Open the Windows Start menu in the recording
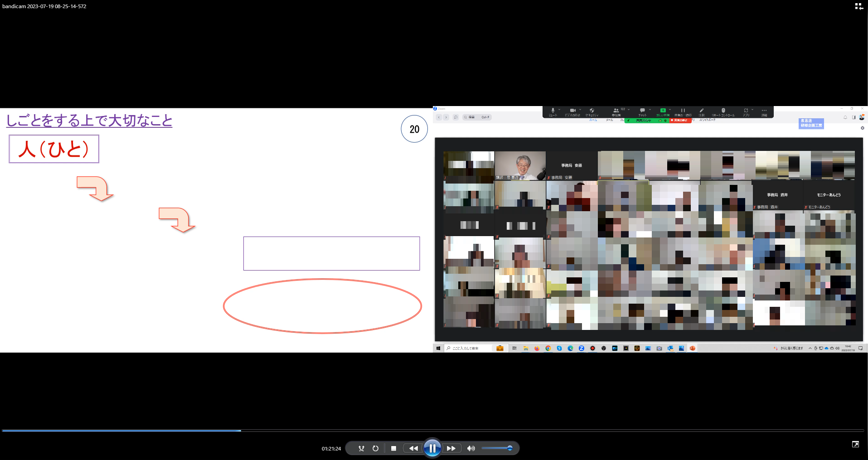The height and width of the screenshot is (460, 868). [438, 348]
